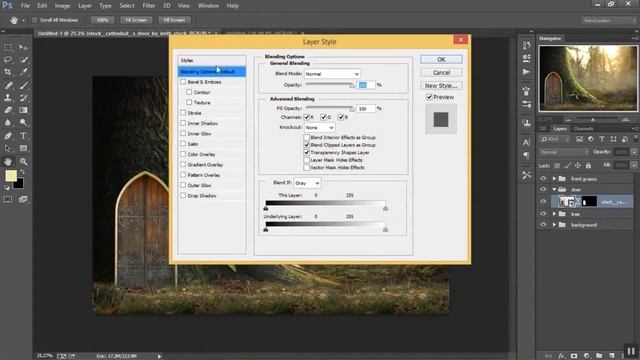Click the Add layer style fx icon
The width and height of the screenshot is (640, 360).
point(561,356)
